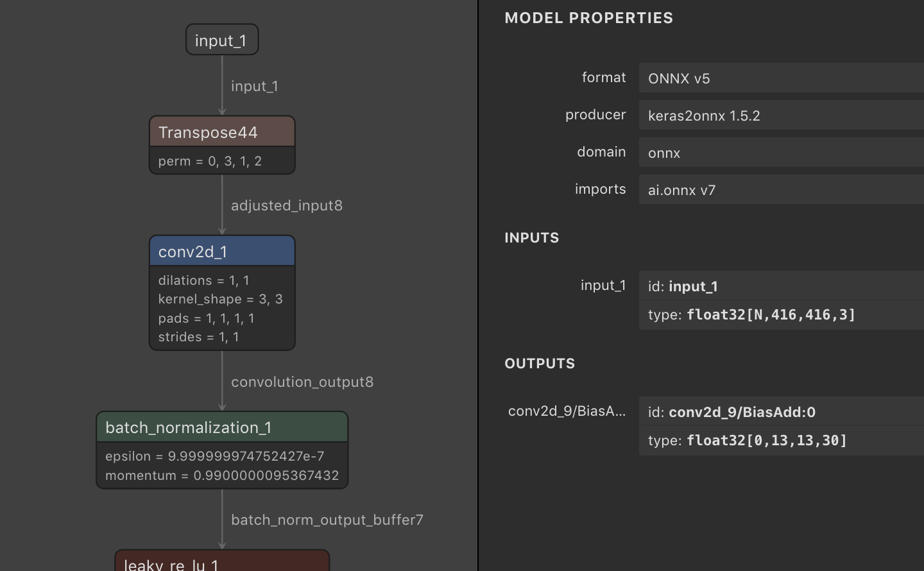The height and width of the screenshot is (571, 924).
Task: Click the type float32[N,416,416,3] row
Action: click(x=782, y=314)
